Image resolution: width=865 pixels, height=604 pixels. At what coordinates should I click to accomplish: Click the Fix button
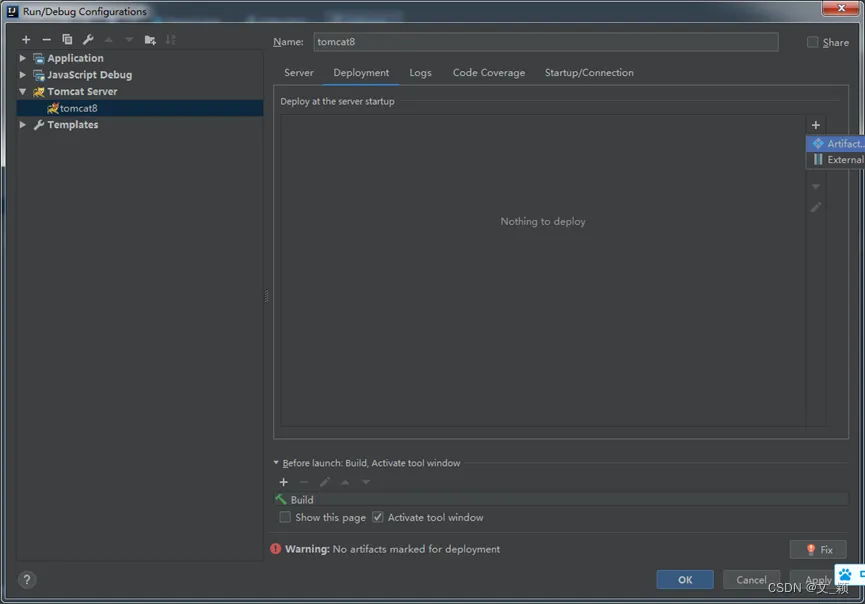(x=819, y=549)
